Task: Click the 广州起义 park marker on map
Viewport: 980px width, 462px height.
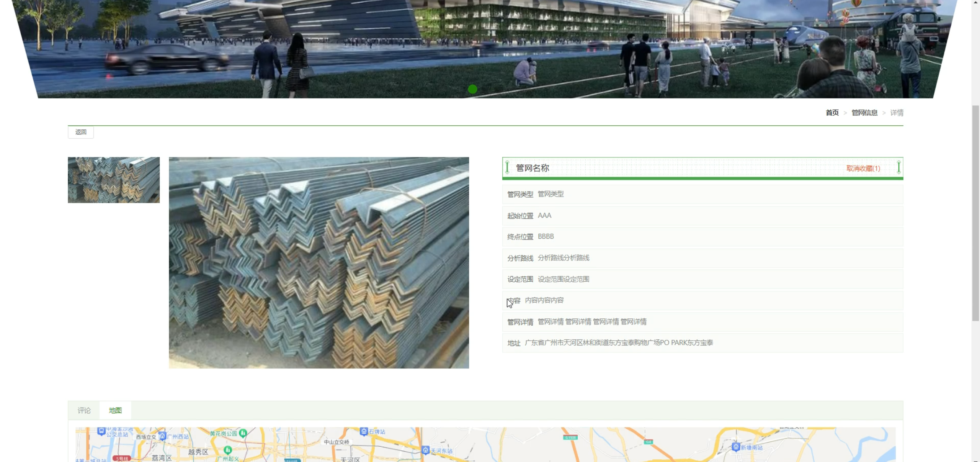Action: point(227,450)
